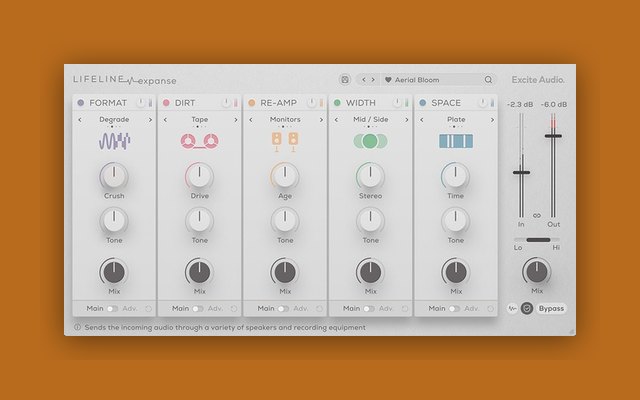The height and width of the screenshot is (400, 640).
Task: Click the DIRT Drive knob
Action: [200, 176]
